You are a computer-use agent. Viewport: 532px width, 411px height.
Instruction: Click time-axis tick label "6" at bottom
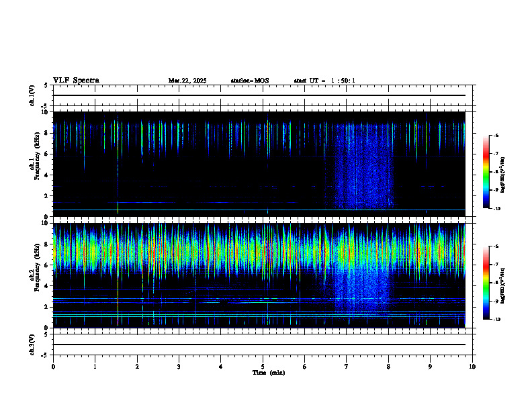305,367
